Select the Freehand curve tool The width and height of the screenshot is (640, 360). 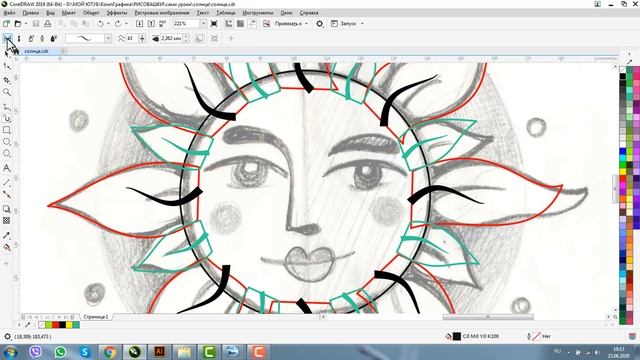tap(7, 107)
